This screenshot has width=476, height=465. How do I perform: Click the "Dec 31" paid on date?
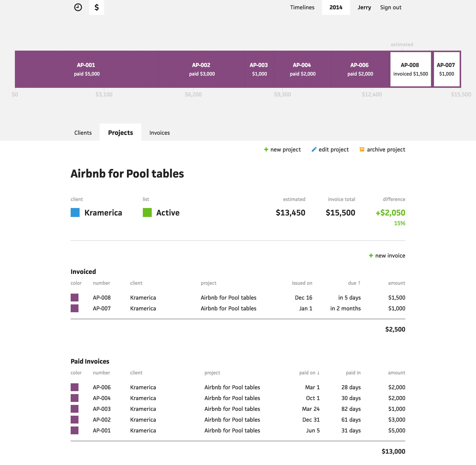point(311,420)
